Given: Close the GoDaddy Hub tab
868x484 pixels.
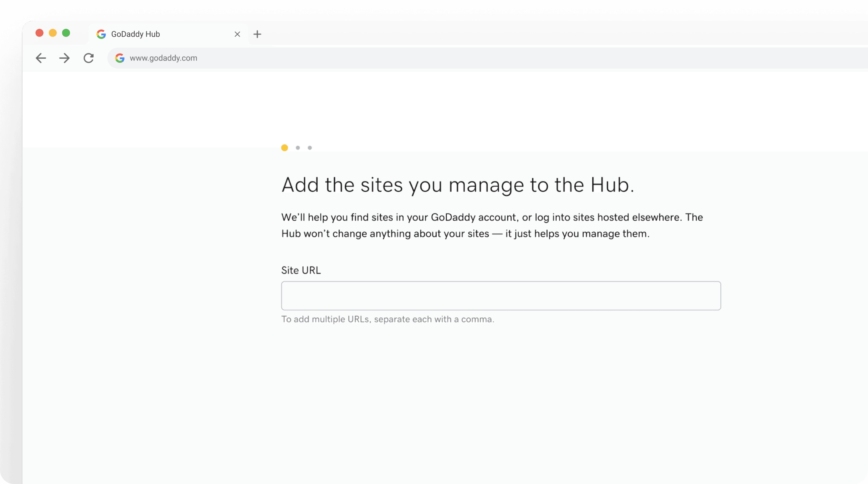Looking at the screenshot, I should tap(237, 34).
